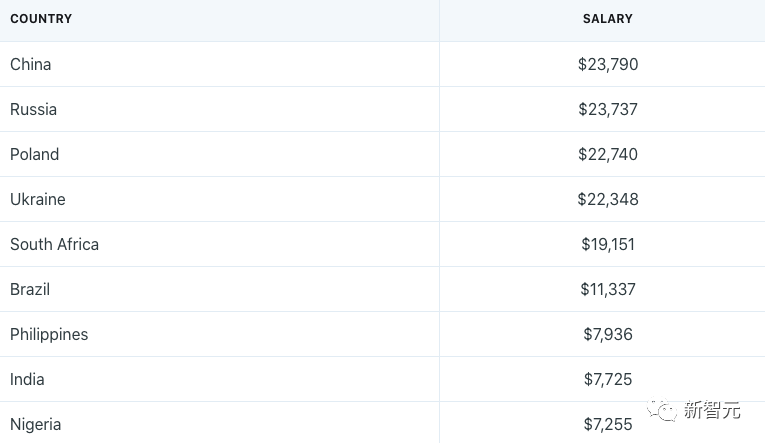
Task: Click the Ukraine row label
Action: point(38,199)
